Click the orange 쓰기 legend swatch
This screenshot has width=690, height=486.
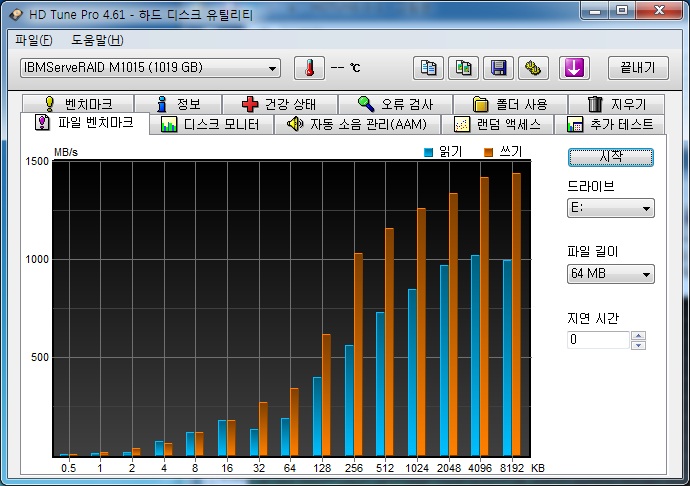tap(488, 152)
